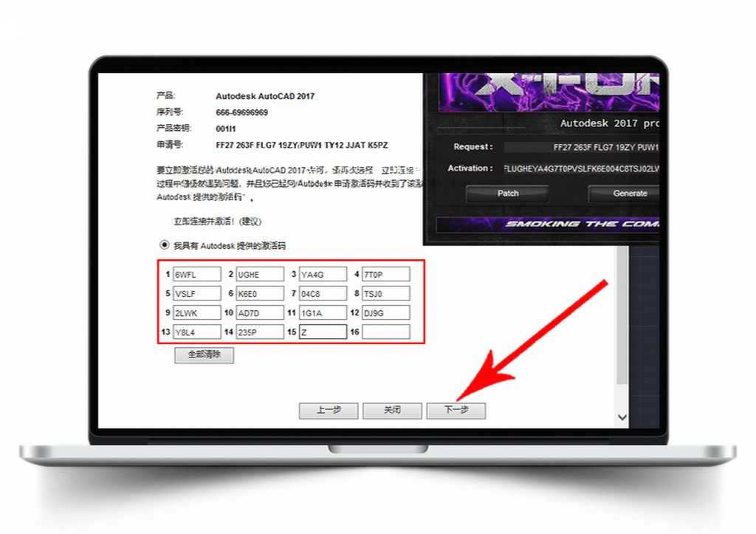The width and height of the screenshot is (756, 534).
Task: Click the product name "Autodesk AutoCAD 2017"
Action: [x=265, y=96]
